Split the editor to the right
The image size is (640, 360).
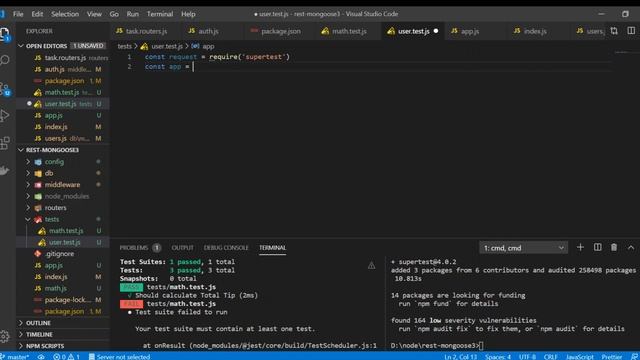point(631,31)
